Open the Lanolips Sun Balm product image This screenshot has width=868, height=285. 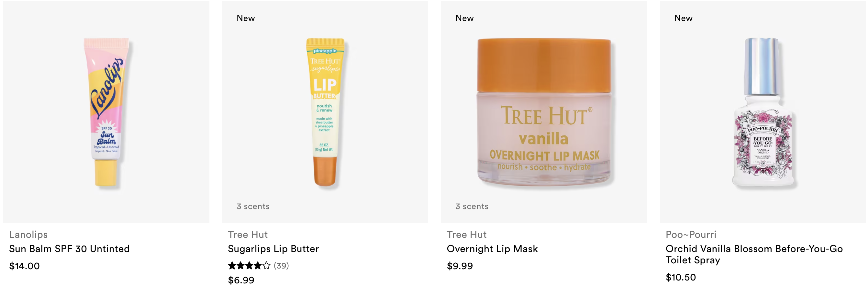(x=106, y=112)
